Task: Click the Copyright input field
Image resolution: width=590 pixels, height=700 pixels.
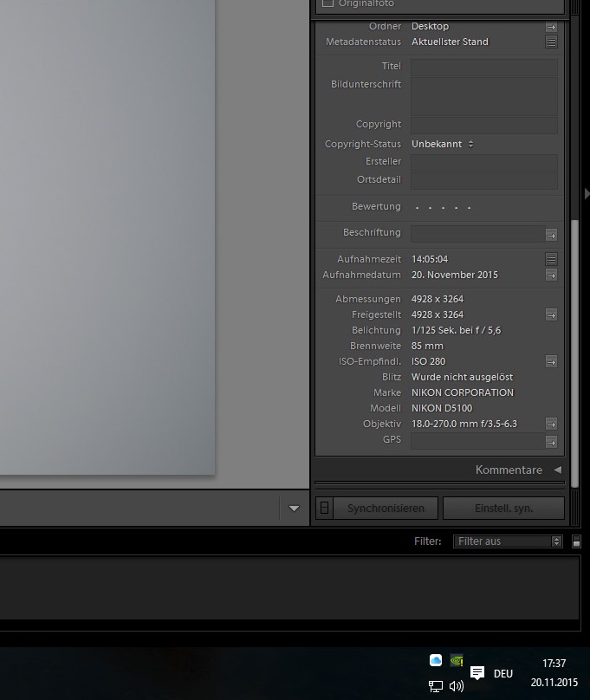Action: (x=484, y=126)
